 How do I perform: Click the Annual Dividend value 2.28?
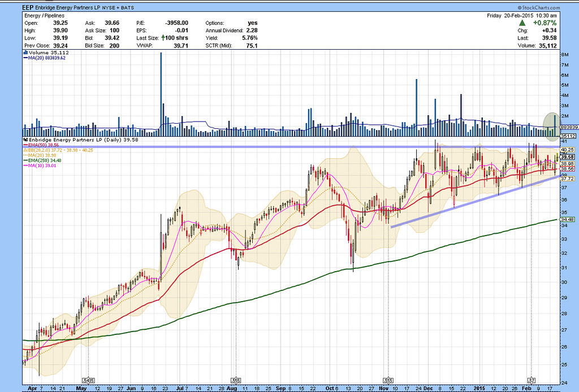pos(252,31)
